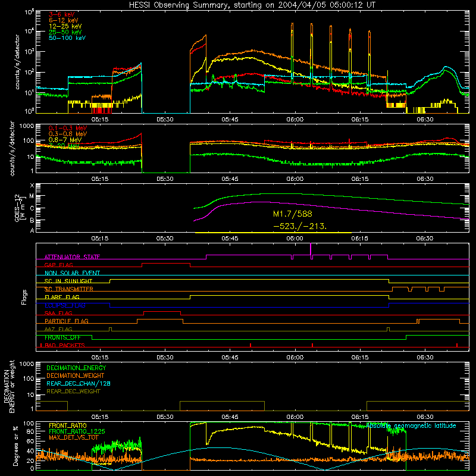Image resolution: width=476 pixels, height=476 pixels.
Task: Click the 0.1-0.3 MeV legend label
Action: pos(68,128)
